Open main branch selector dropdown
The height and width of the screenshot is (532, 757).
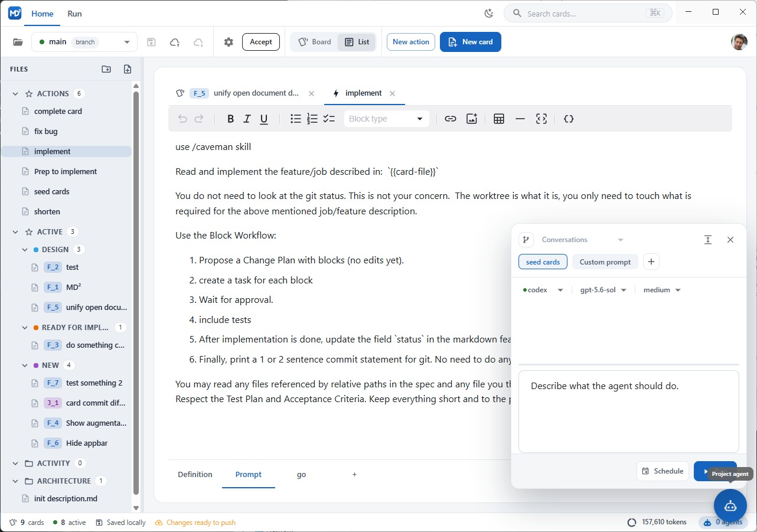[x=84, y=42]
